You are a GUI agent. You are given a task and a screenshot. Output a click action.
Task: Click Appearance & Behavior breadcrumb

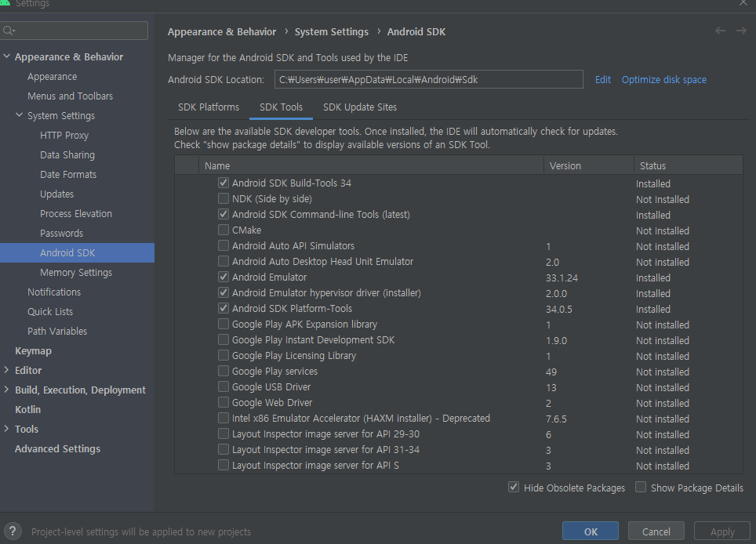click(222, 32)
